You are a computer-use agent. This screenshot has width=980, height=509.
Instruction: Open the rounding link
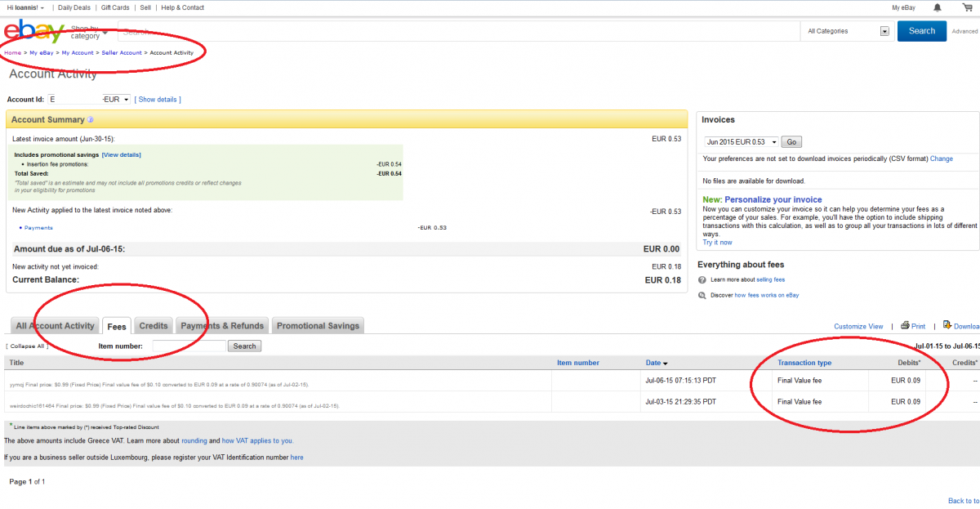(194, 440)
